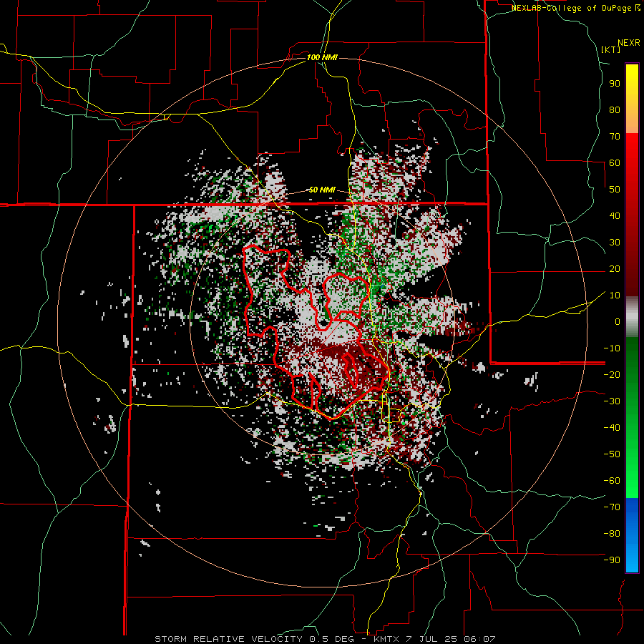The height and width of the screenshot is (644, 644).
Task: Click the 90 value on velocity scale
Action: click(615, 84)
